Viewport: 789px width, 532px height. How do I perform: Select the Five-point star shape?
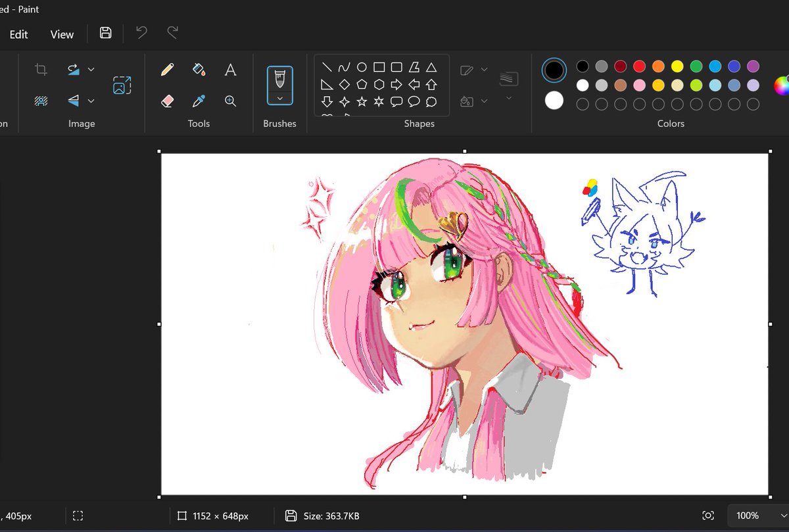[x=362, y=102]
